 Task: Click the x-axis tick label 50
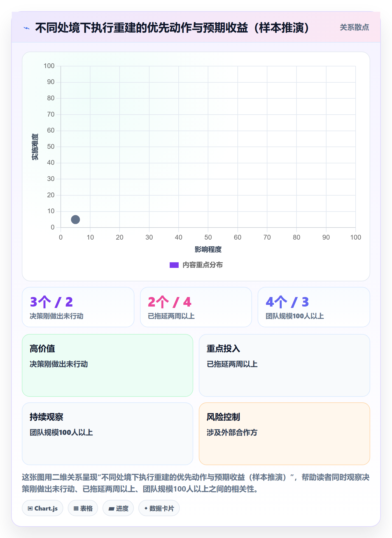pyautogui.click(x=208, y=237)
